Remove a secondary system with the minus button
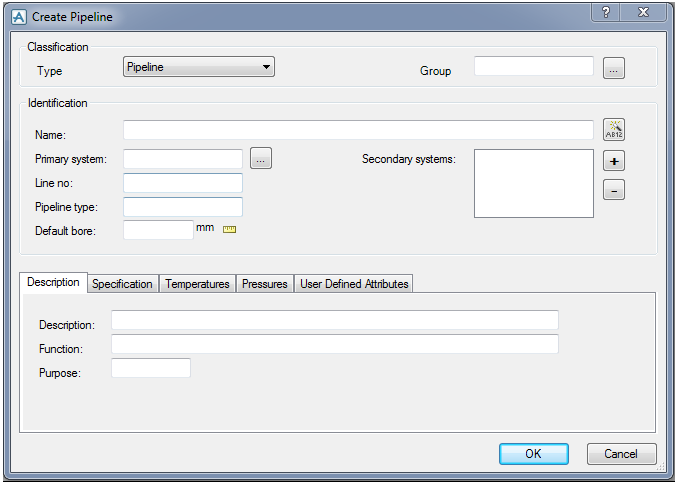The height and width of the screenshot is (485, 678). (x=614, y=190)
